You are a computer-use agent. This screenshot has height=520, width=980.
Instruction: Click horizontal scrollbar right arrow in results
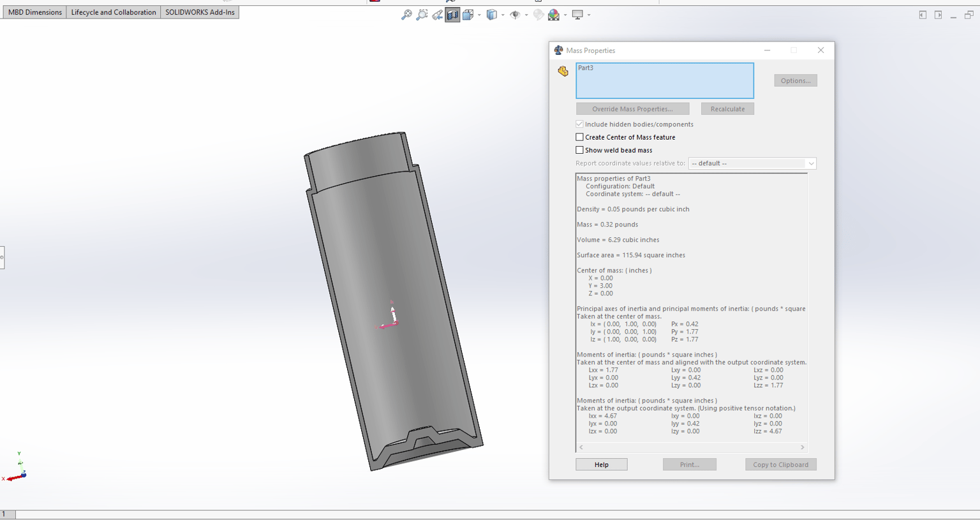tap(802, 447)
